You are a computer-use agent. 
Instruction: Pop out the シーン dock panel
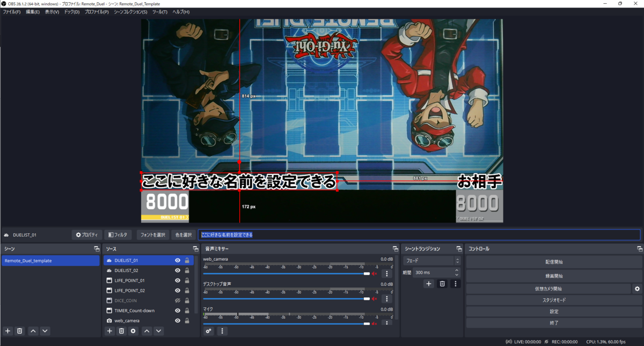(97, 249)
